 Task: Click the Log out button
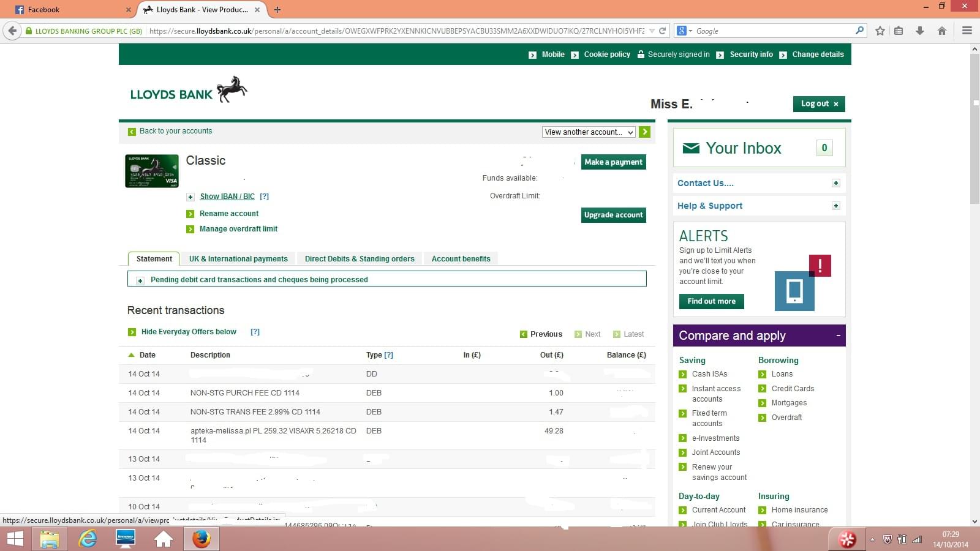point(819,104)
